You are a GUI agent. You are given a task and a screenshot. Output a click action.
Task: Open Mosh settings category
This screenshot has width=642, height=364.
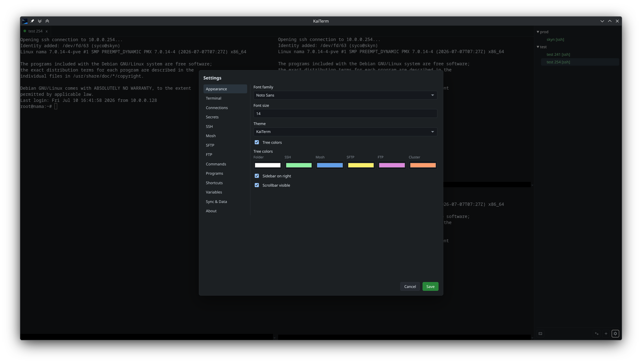(225, 136)
